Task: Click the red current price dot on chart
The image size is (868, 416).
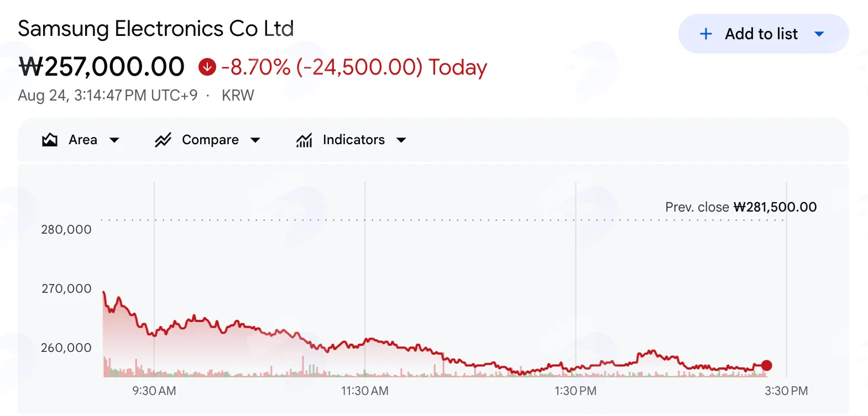Action: [766, 365]
